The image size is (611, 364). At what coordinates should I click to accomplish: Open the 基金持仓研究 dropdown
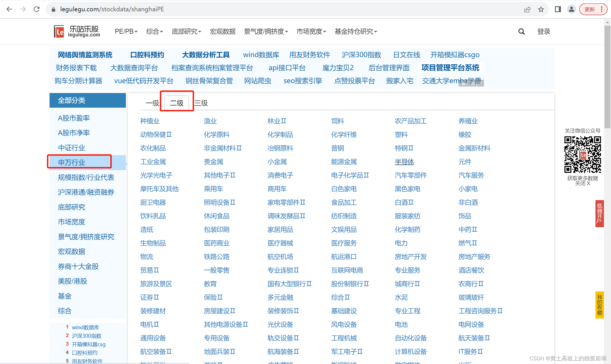click(x=356, y=31)
